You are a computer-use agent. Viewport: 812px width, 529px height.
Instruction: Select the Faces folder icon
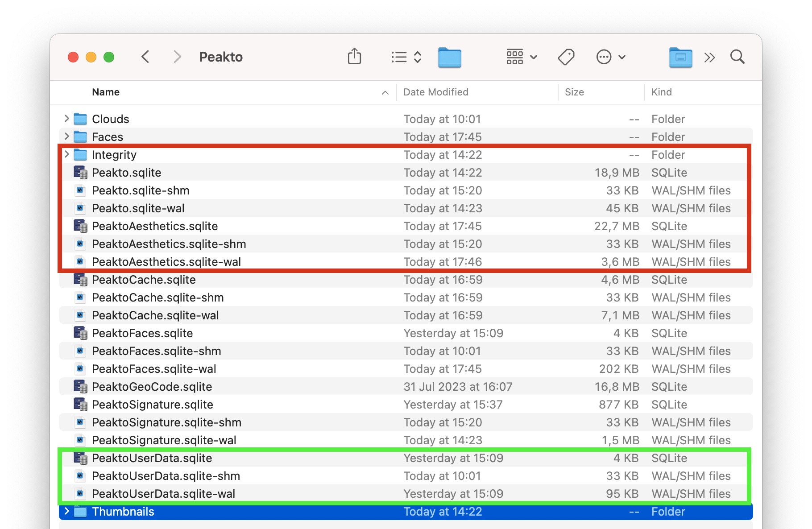coord(80,136)
